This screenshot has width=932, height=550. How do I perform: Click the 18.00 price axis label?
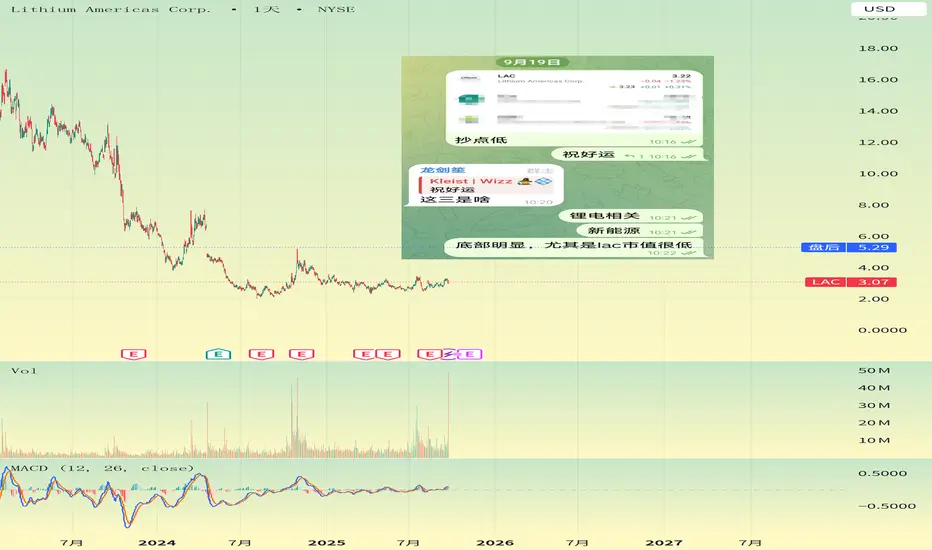coord(878,48)
